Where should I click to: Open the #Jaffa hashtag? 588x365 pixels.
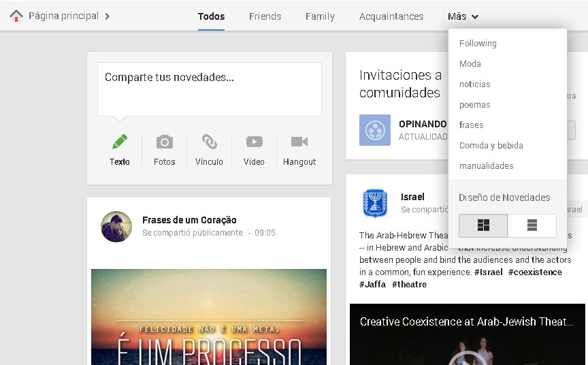pyautogui.click(x=372, y=285)
